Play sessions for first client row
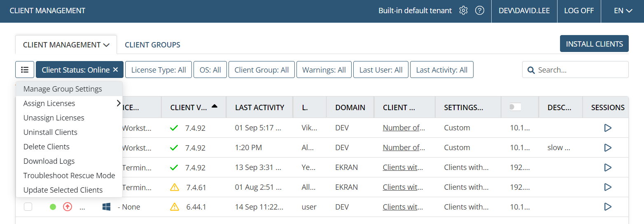Screen dimensions: 644x224 point(608,128)
